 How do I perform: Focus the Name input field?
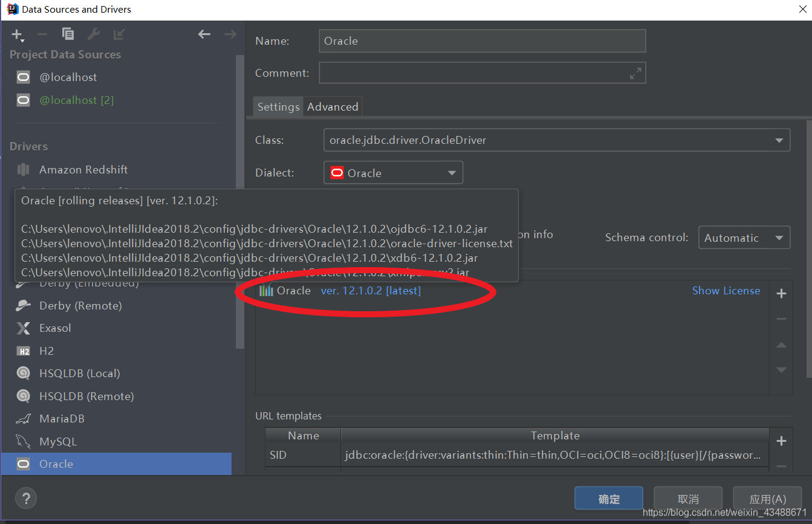point(482,41)
